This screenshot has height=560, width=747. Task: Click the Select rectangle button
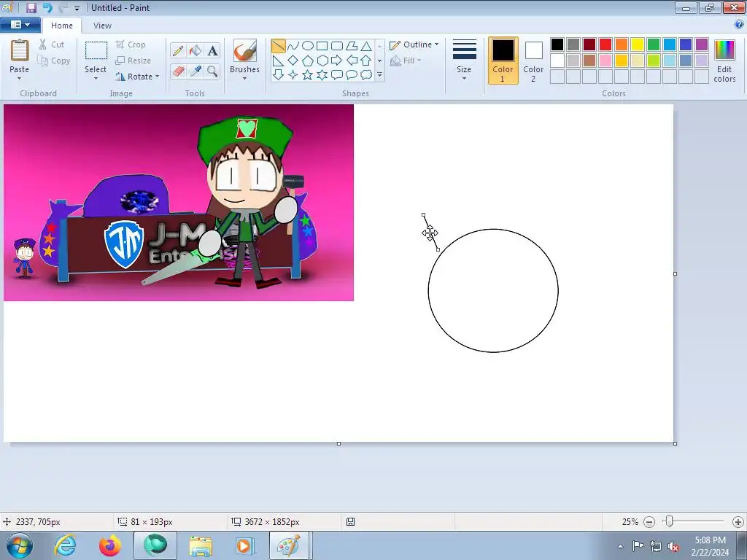click(96, 50)
